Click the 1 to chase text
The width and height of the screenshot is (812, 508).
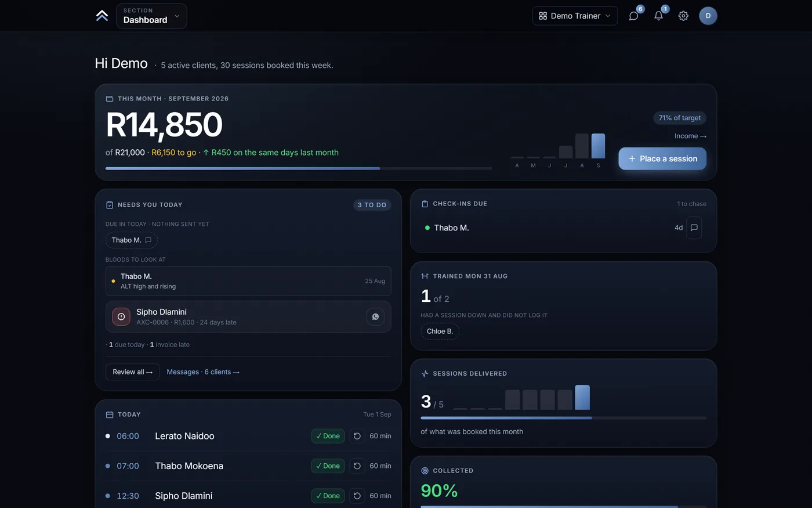691,204
